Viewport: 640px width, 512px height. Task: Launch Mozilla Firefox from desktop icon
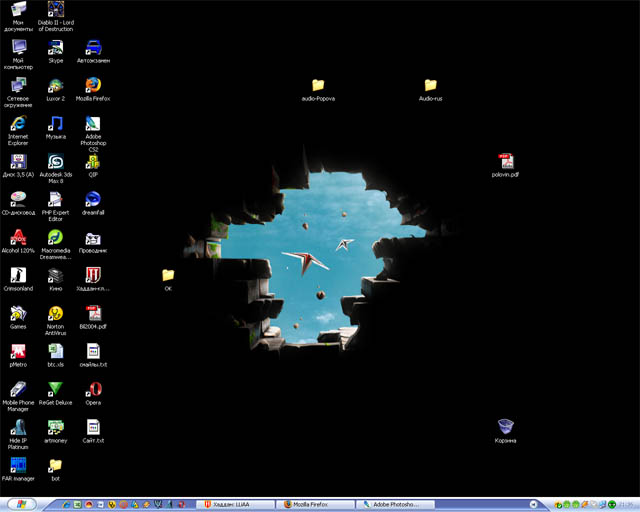(93, 86)
